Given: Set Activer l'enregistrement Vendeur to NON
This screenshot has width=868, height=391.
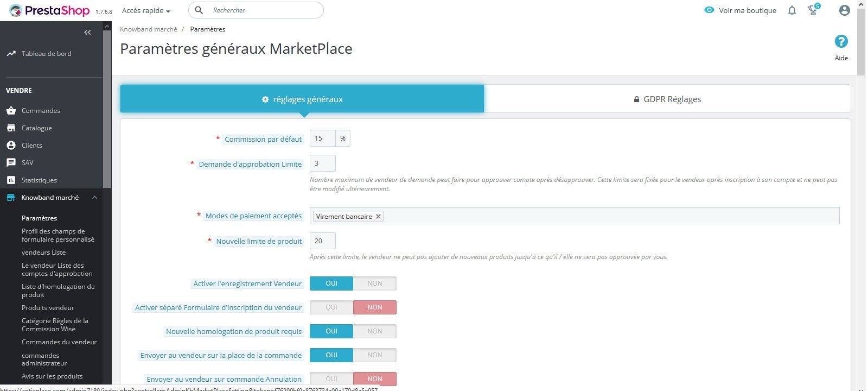Looking at the screenshot, I should [375, 283].
